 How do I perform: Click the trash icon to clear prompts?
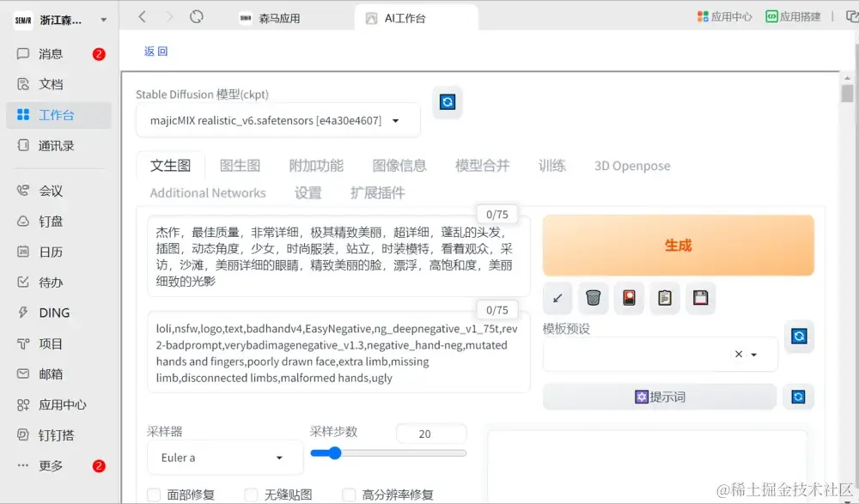click(x=593, y=297)
